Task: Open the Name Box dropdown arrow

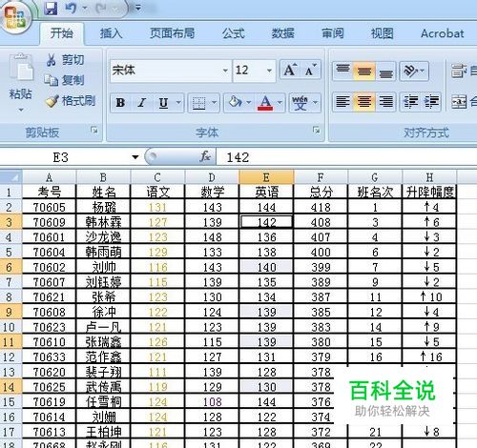Action: (x=135, y=157)
